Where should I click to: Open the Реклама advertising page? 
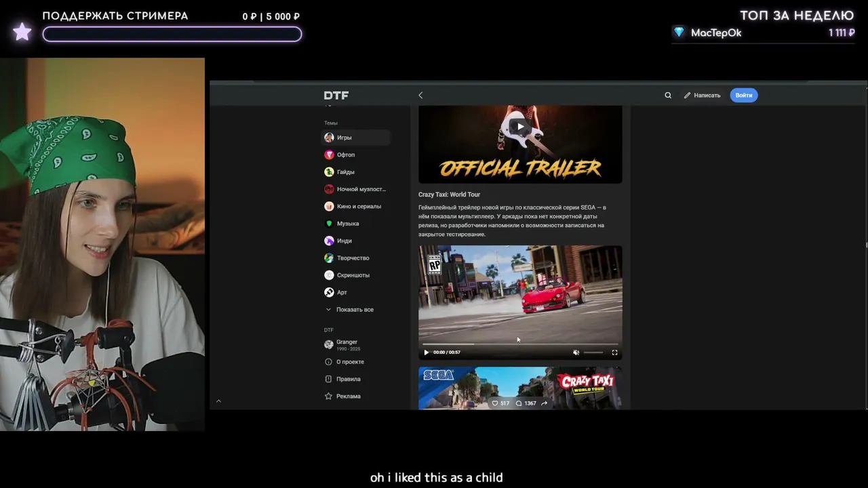coord(343,396)
